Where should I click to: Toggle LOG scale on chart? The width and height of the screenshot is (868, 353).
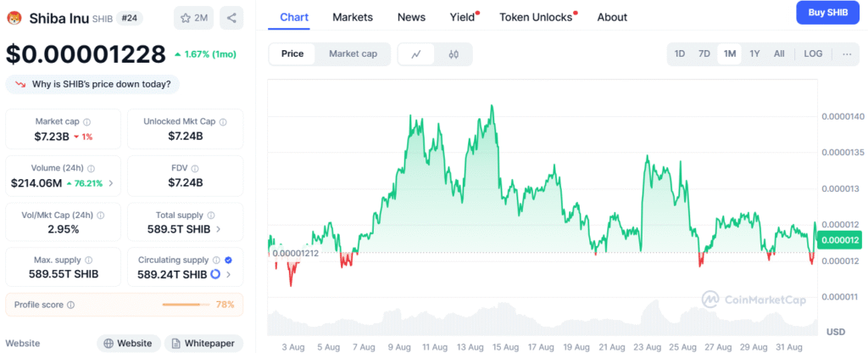click(x=813, y=54)
